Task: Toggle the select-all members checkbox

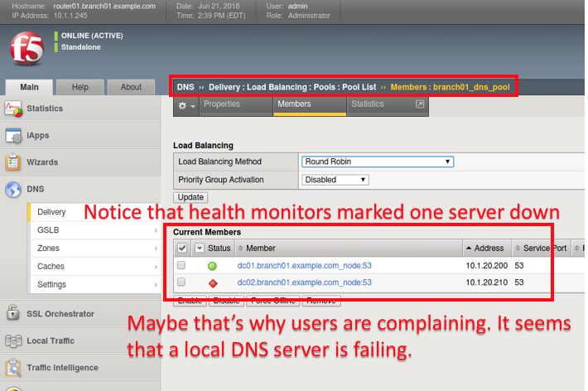Action: (x=182, y=248)
